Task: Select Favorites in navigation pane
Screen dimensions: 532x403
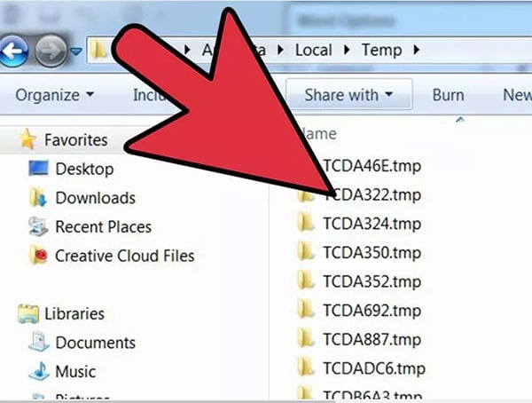Action: (76, 140)
